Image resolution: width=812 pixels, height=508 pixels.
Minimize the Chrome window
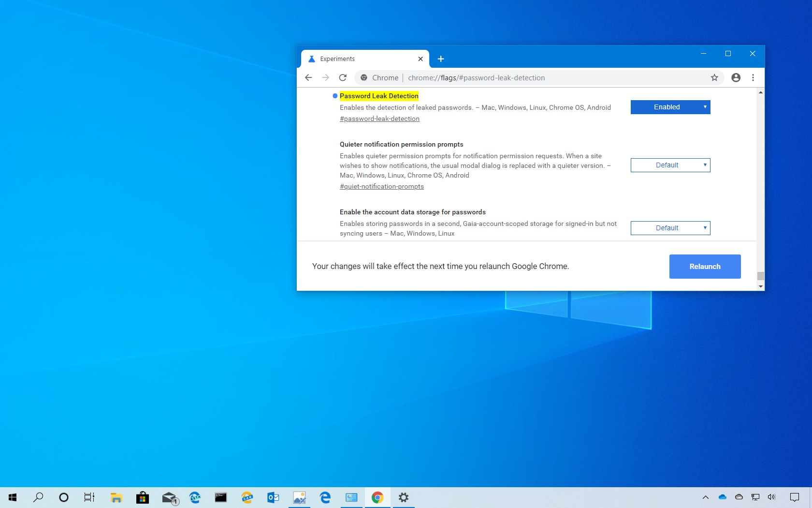704,54
